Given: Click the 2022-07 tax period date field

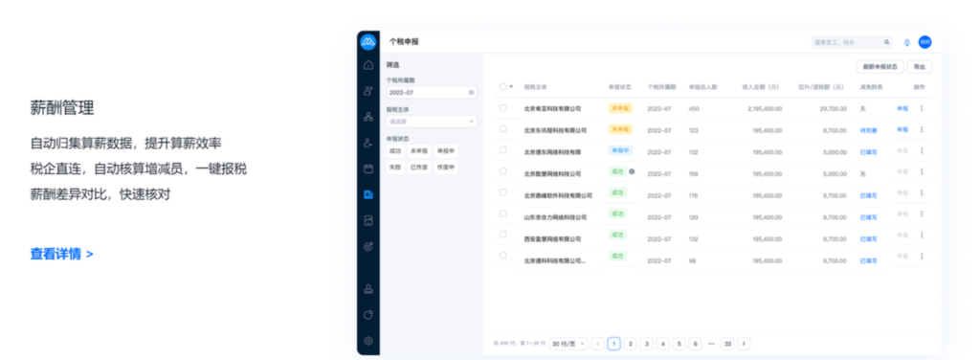Looking at the screenshot, I should pyautogui.click(x=432, y=92).
